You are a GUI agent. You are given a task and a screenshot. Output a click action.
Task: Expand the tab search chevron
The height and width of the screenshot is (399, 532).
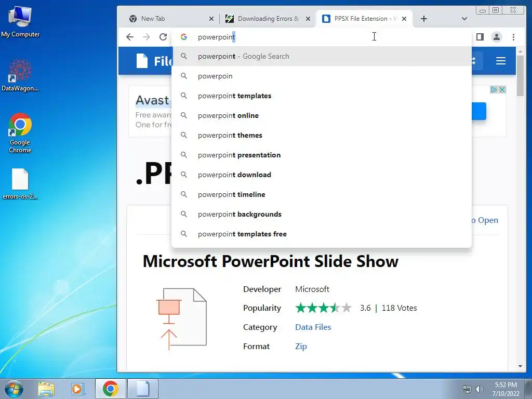(464, 19)
